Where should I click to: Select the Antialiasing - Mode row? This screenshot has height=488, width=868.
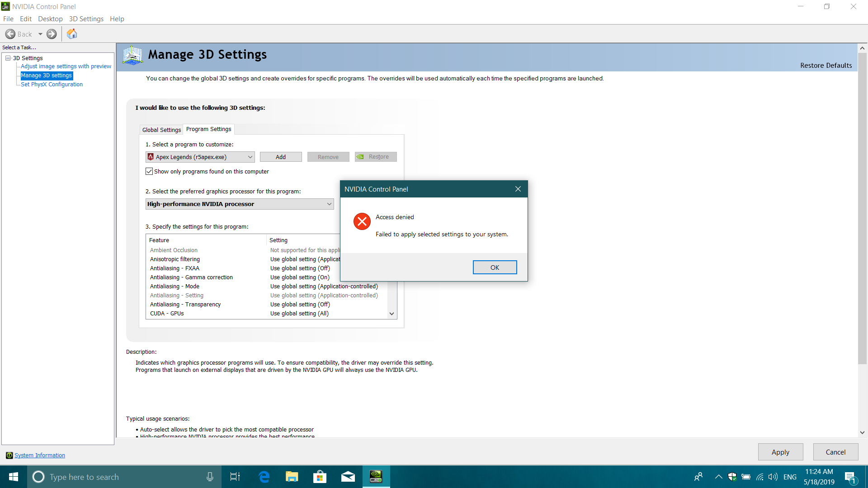[x=267, y=286]
